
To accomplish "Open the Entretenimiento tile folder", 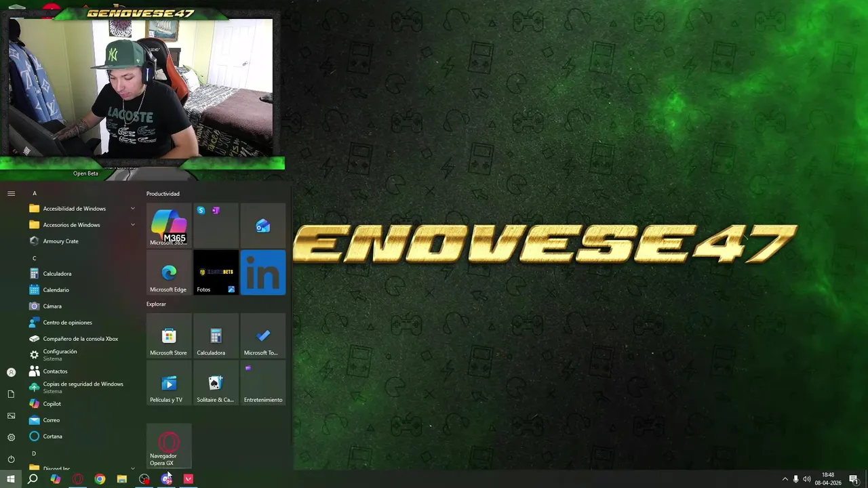I will (263, 383).
